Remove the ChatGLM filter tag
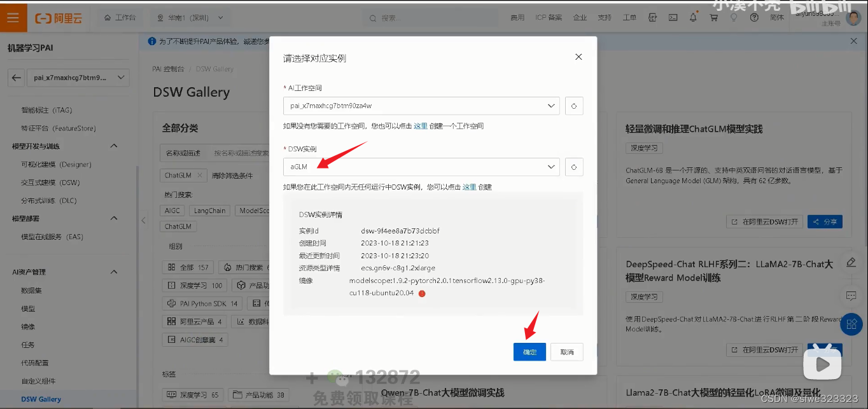Screen dimensions: 868x409 click(x=199, y=175)
